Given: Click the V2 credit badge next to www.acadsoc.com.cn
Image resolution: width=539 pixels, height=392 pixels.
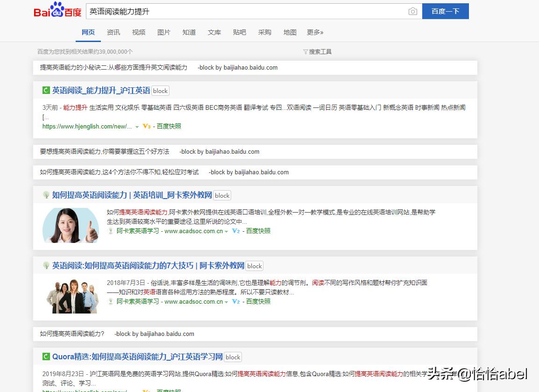Looking at the screenshot, I should (x=235, y=231).
